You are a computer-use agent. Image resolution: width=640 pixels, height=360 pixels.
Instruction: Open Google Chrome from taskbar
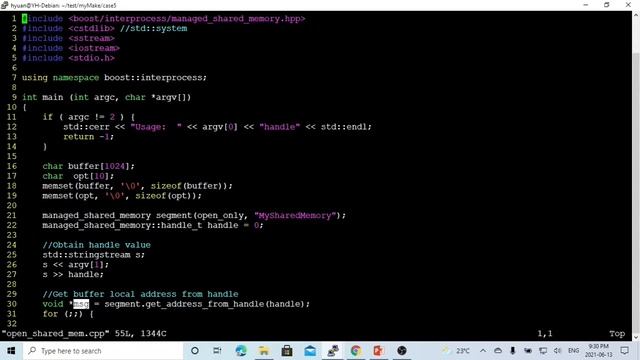click(356, 351)
